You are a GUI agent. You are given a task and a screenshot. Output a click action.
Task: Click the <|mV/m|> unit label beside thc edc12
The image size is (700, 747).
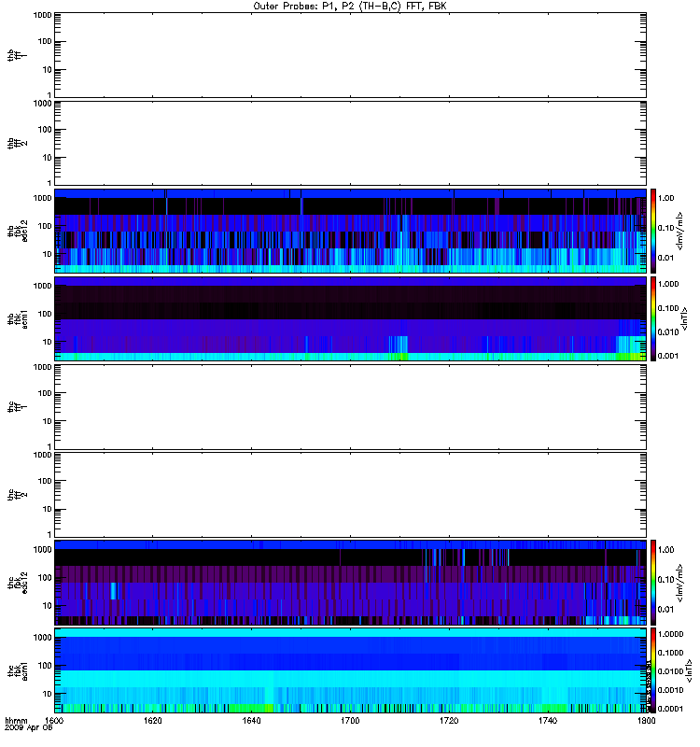680,583
